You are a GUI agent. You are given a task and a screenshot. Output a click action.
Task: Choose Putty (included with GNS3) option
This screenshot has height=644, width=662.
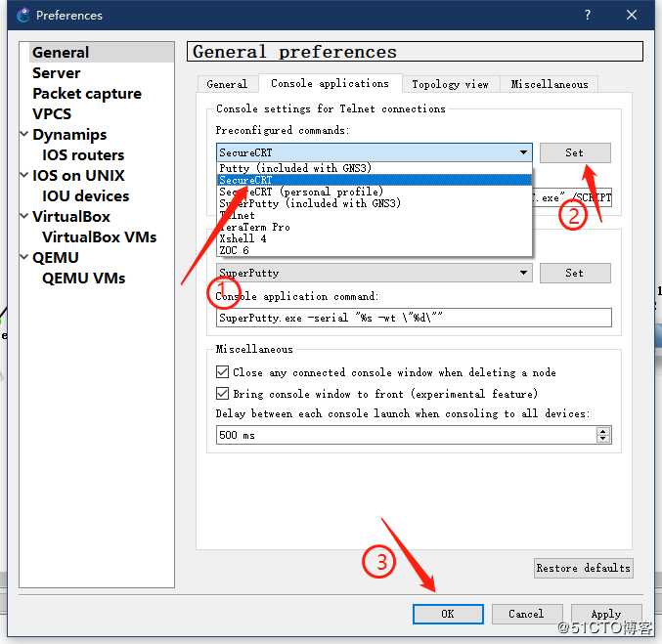point(375,168)
